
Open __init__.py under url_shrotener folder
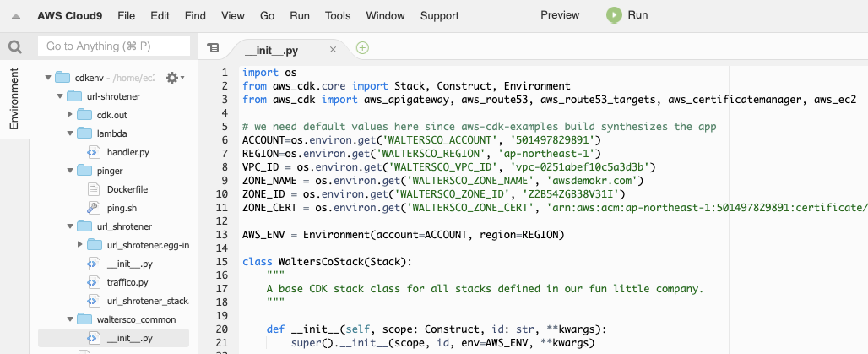[129, 264]
